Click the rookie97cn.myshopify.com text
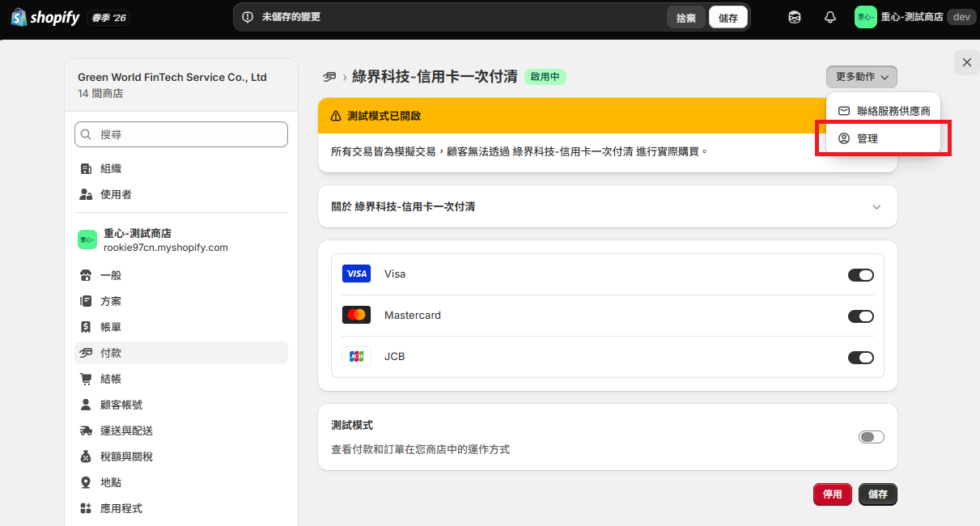Viewport: 980px width, 526px height. [x=166, y=248]
